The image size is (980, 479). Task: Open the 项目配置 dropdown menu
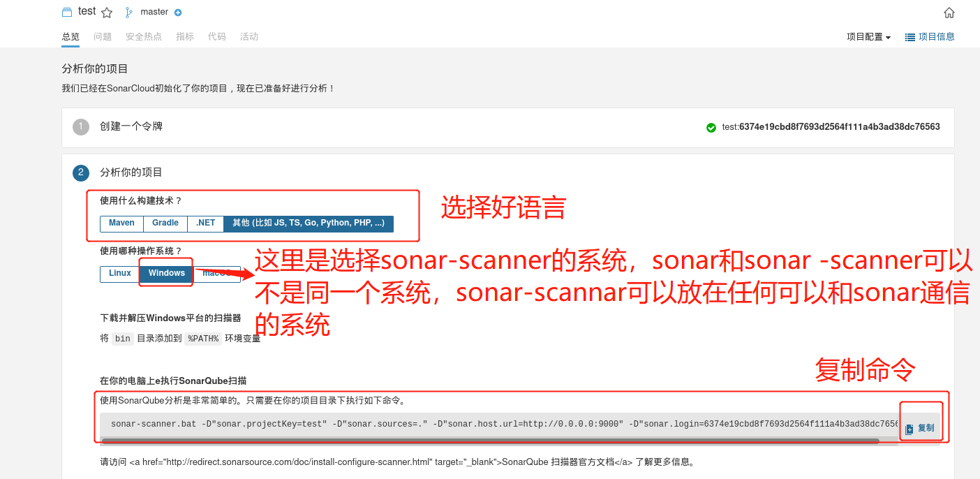click(x=868, y=37)
